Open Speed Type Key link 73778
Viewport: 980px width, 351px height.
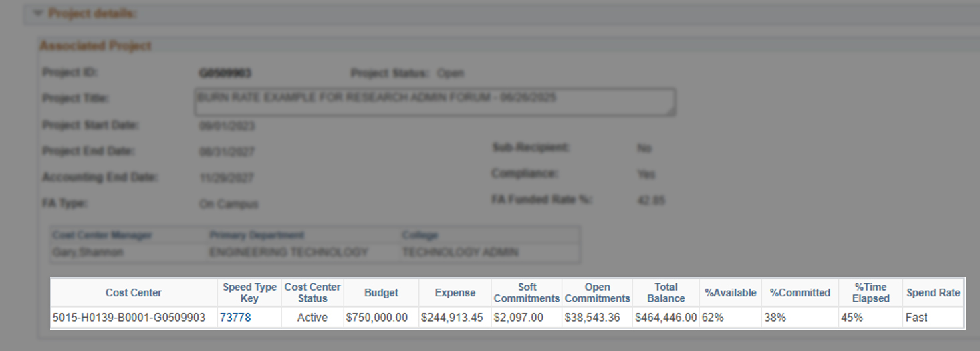235,318
